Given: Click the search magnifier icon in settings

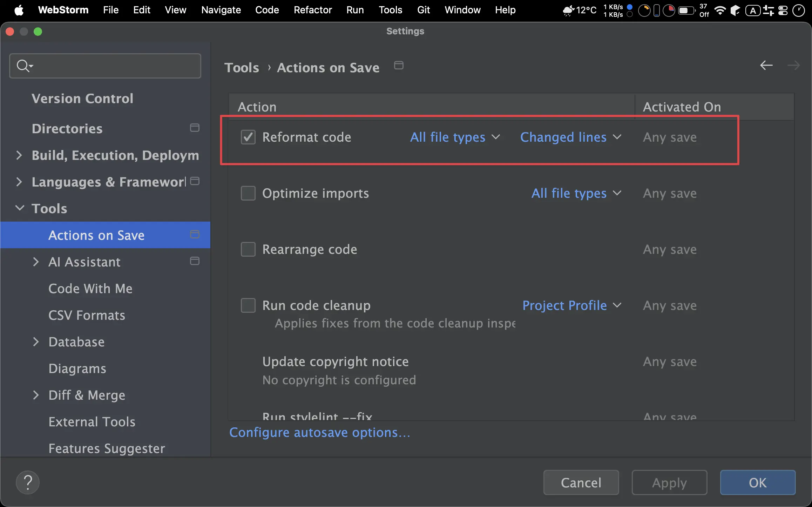Looking at the screenshot, I should pyautogui.click(x=23, y=66).
